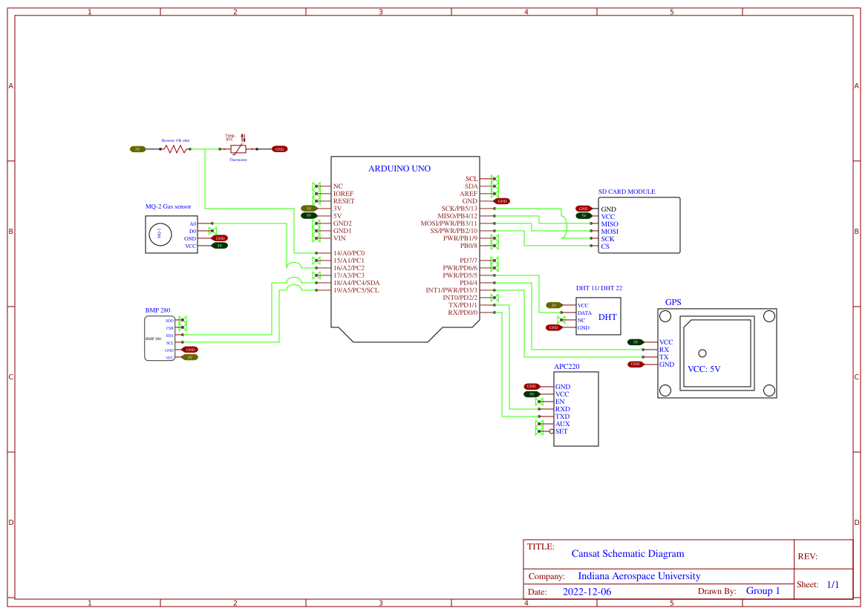Click the TXD pin label on APC220
This screenshot has height=614, width=868.
(x=562, y=417)
